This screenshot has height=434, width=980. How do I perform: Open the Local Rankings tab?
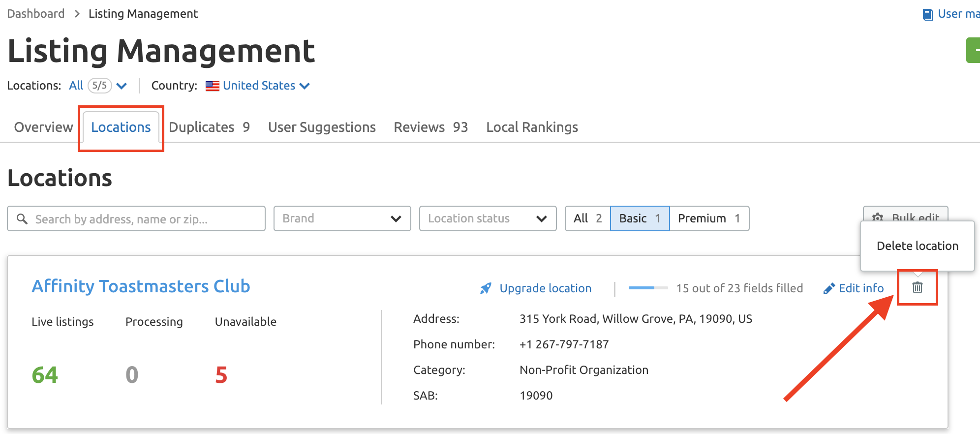[532, 127]
